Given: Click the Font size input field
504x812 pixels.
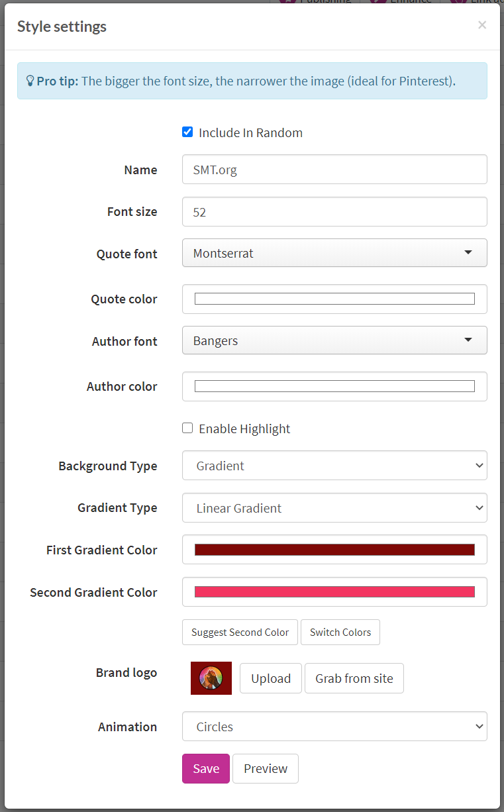Looking at the screenshot, I should [x=334, y=212].
